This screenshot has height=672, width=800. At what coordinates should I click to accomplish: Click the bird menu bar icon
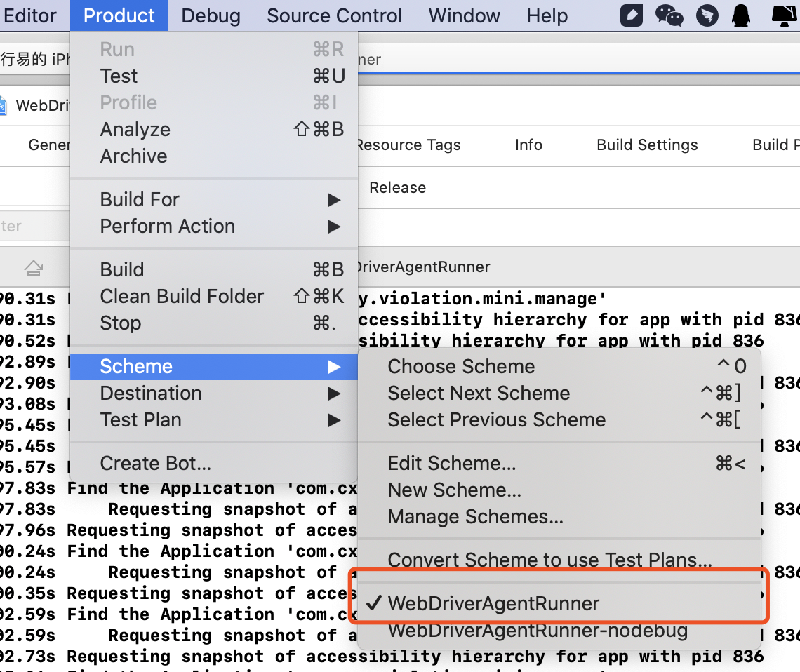point(707,15)
